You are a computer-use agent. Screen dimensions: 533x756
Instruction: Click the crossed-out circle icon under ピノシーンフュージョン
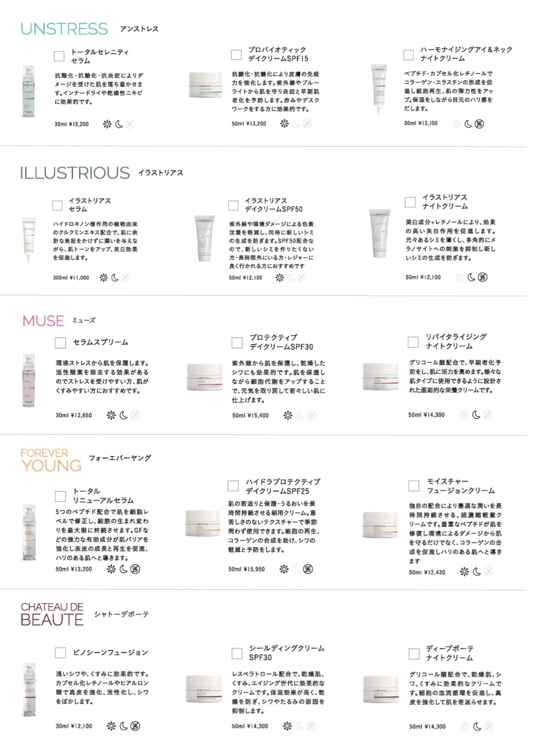pos(135,726)
